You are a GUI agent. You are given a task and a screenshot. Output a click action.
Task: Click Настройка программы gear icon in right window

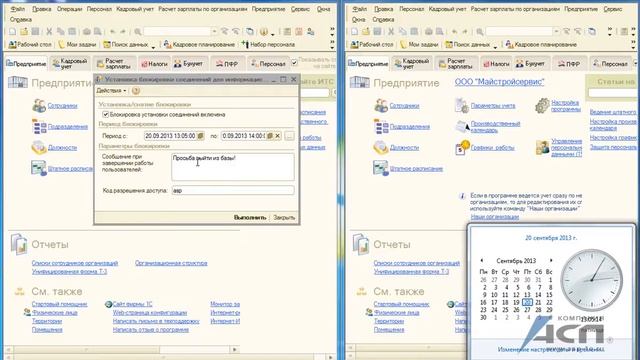pyautogui.click(x=542, y=105)
